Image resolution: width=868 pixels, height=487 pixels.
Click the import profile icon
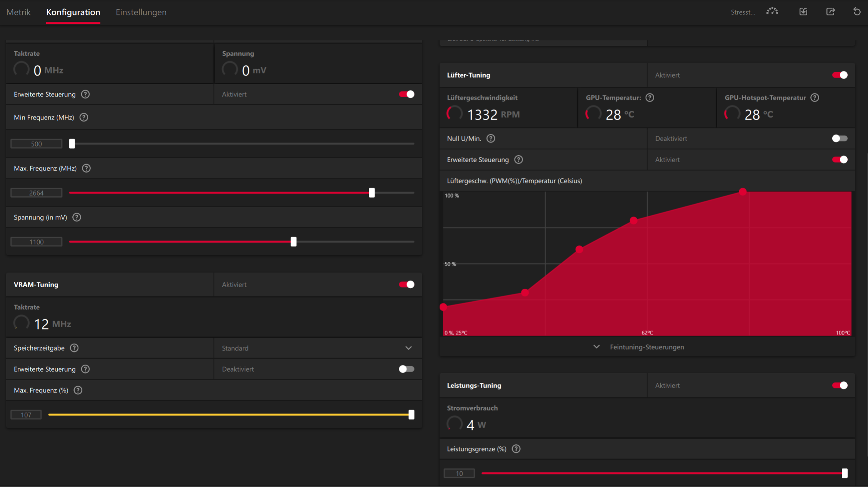point(803,12)
